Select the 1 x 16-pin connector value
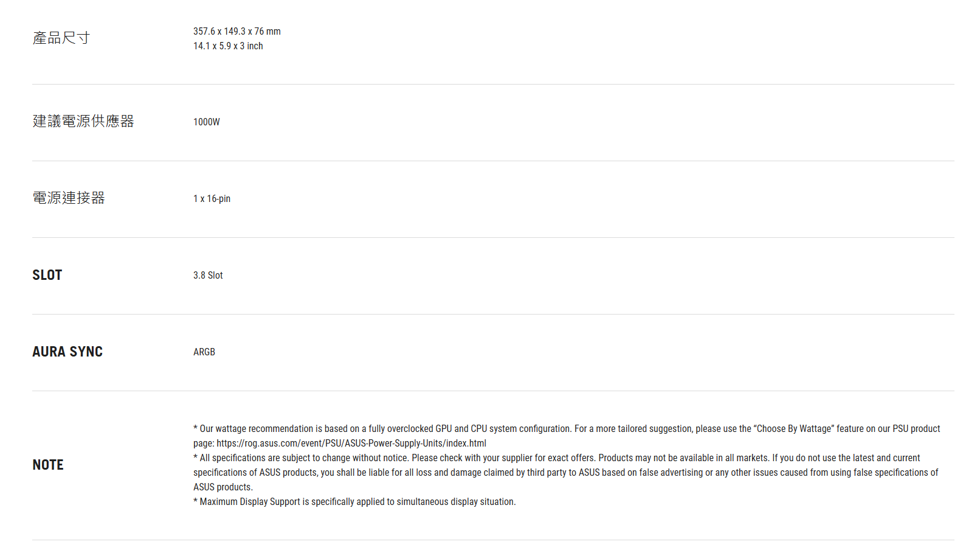Viewport: 980px width, 550px height. coord(212,198)
